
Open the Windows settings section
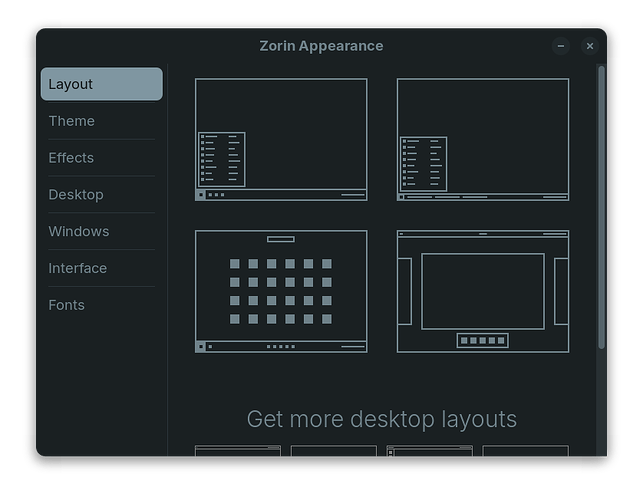coord(102,231)
